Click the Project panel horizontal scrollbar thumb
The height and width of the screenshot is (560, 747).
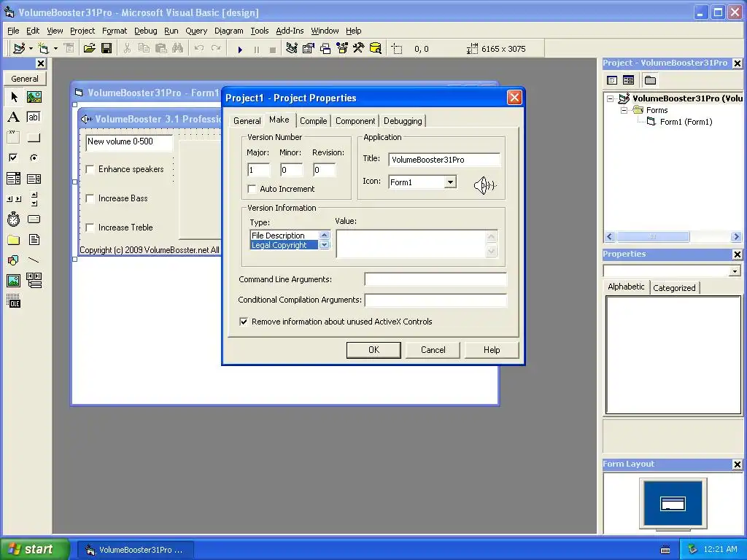point(653,237)
